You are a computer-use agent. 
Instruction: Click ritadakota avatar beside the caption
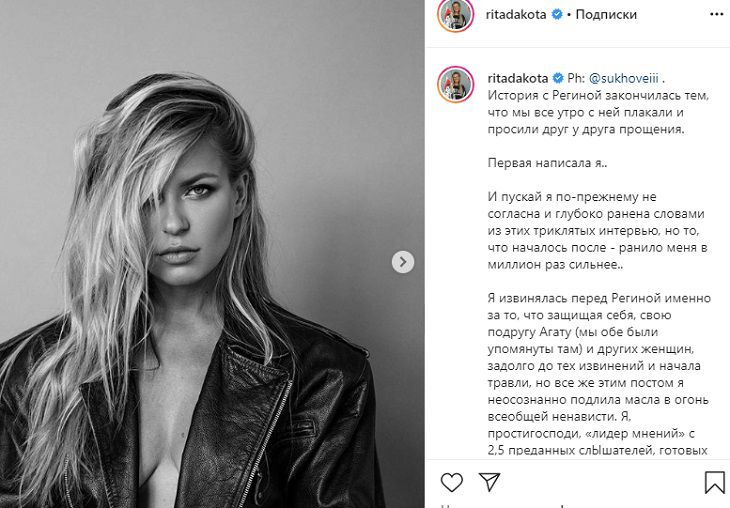tap(455, 84)
